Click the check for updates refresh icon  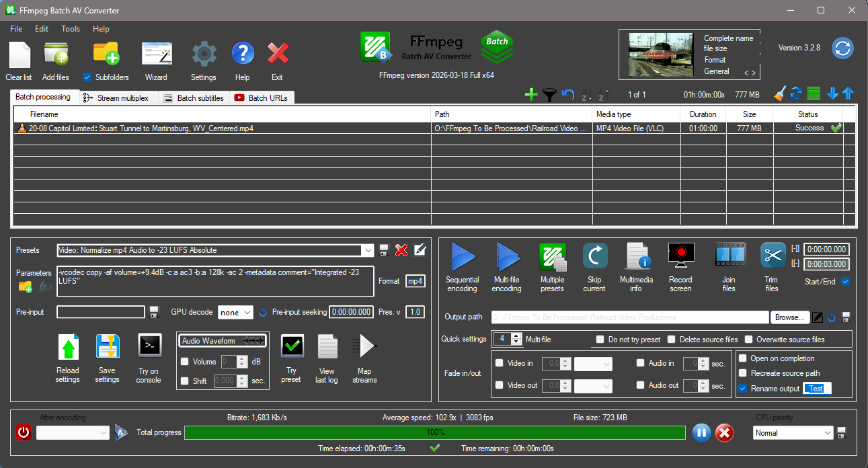pyautogui.click(x=842, y=48)
